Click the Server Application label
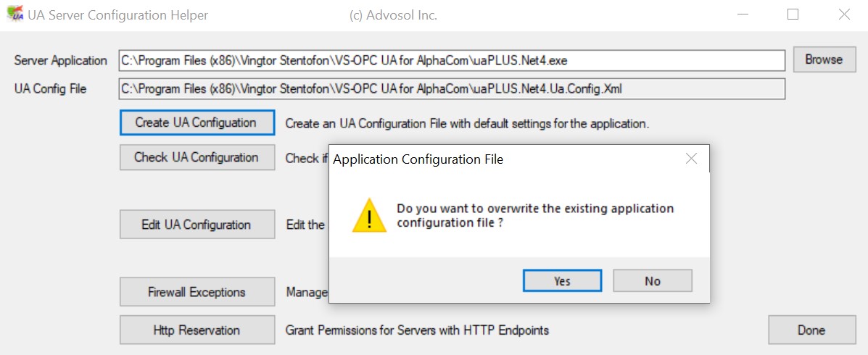 click(x=61, y=61)
